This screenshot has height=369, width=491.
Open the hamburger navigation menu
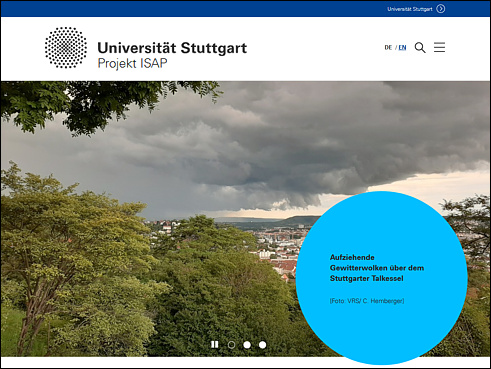tap(439, 47)
